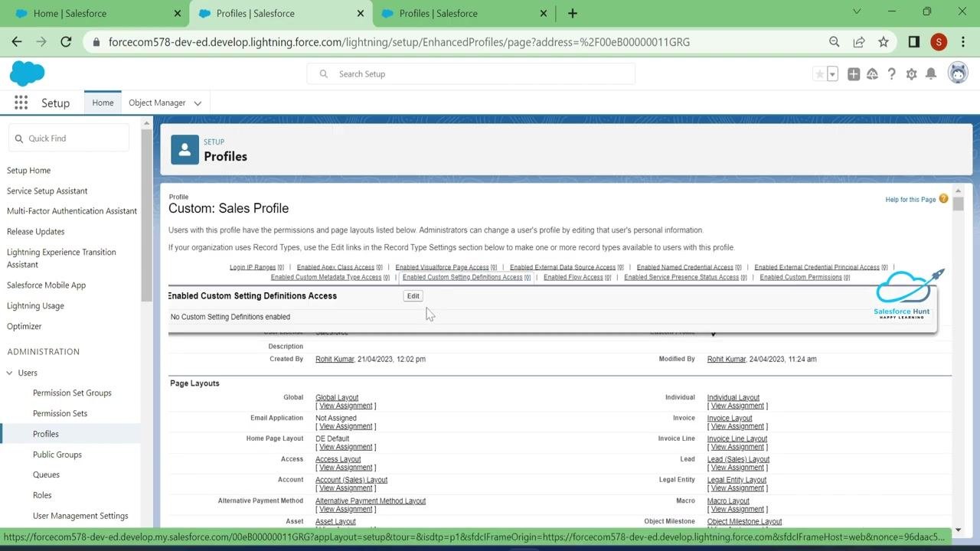Open the Global Layout link
This screenshot has height=551, width=980.
[337, 398]
